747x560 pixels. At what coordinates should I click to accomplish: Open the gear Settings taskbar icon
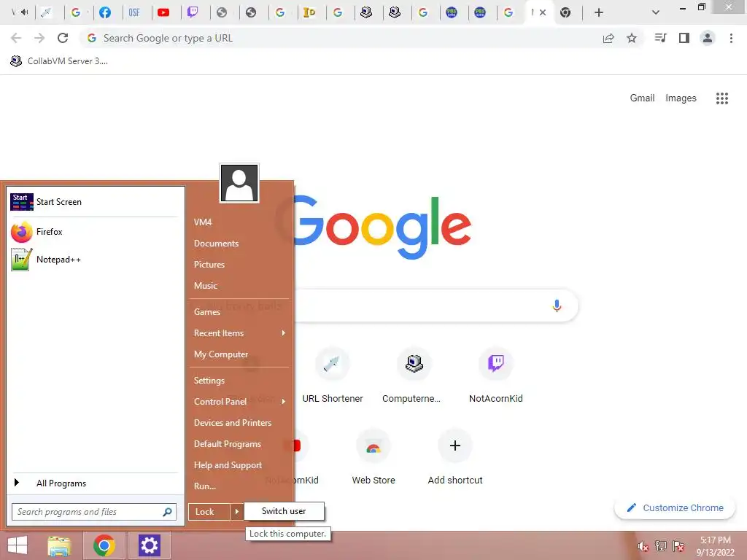coord(149,545)
